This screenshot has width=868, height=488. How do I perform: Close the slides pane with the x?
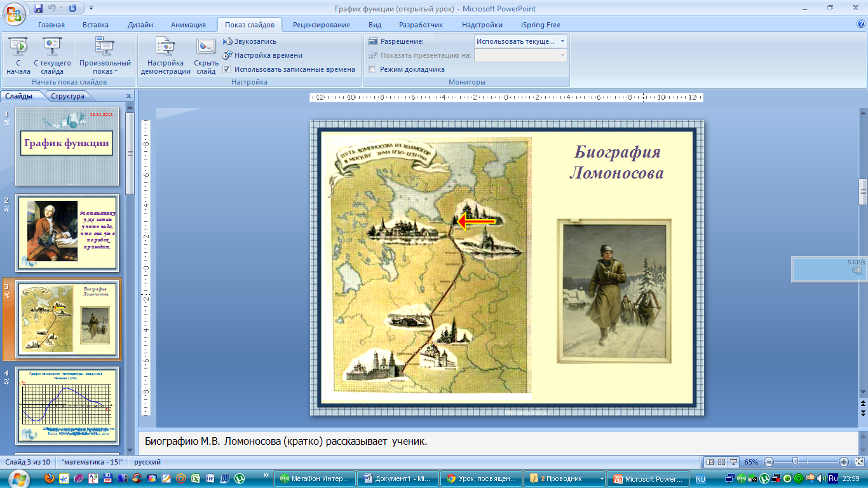pyautogui.click(x=128, y=96)
